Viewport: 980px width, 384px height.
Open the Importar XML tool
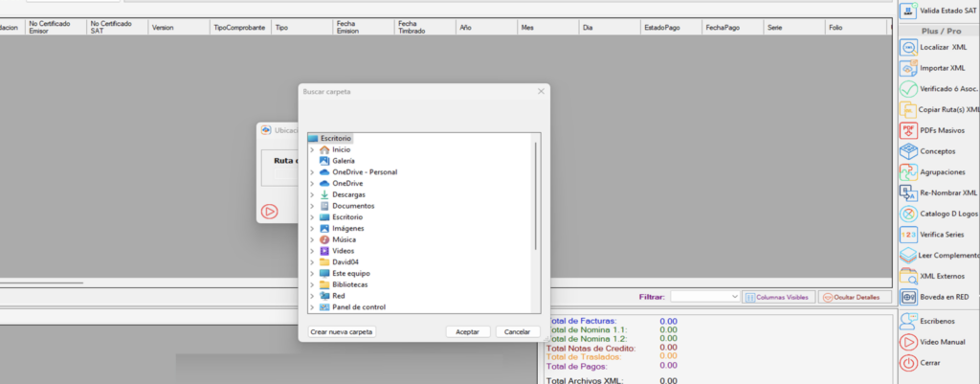(x=908, y=68)
